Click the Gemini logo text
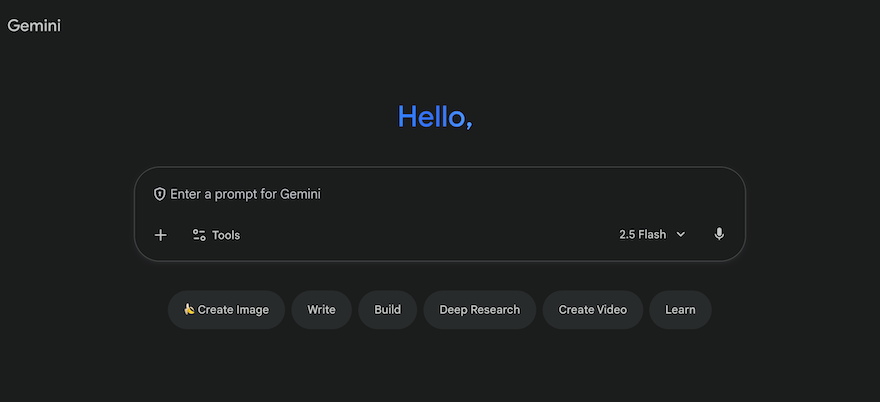This screenshot has width=880, height=402. click(34, 26)
